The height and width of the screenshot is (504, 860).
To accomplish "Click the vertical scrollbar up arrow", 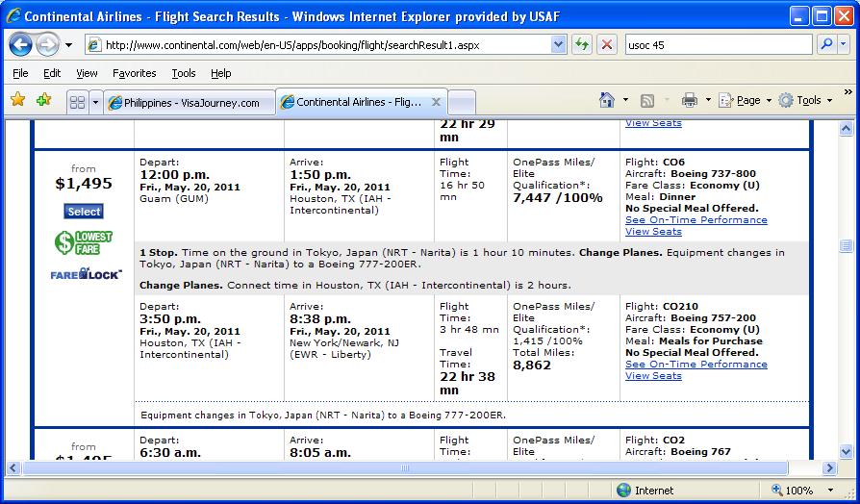I will 847,129.
